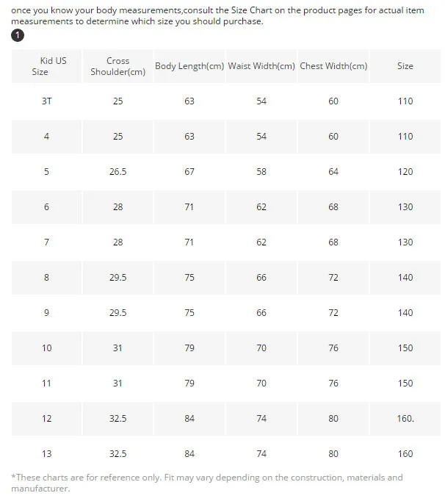Select the Waist Width(cm) column header

click(x=261, y=66)
